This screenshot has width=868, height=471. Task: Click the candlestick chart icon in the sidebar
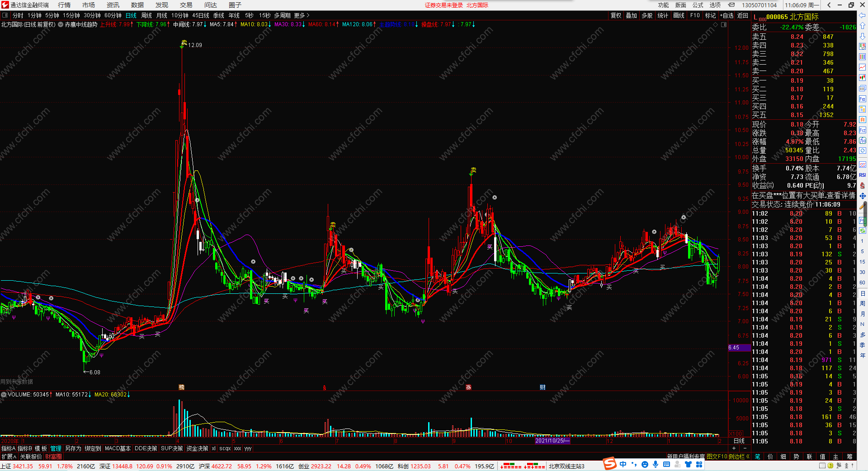863,78
